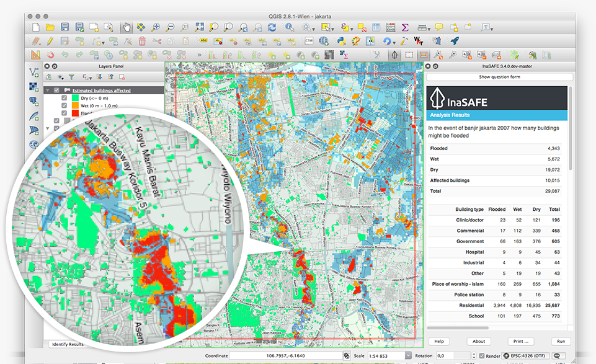The height and width of the screenshot is (364, 596).
Task: Click the Run analysis button
Action: pos(561,341)
